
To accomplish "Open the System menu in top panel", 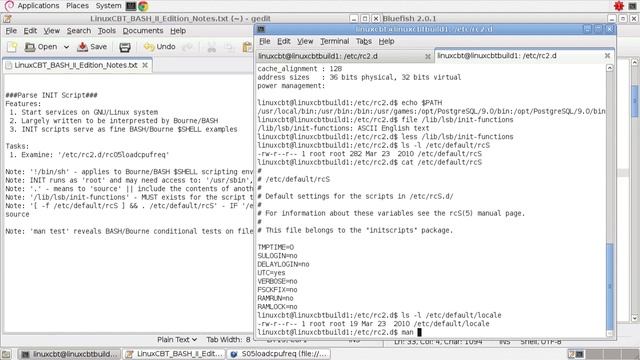I will click(108, 6).
